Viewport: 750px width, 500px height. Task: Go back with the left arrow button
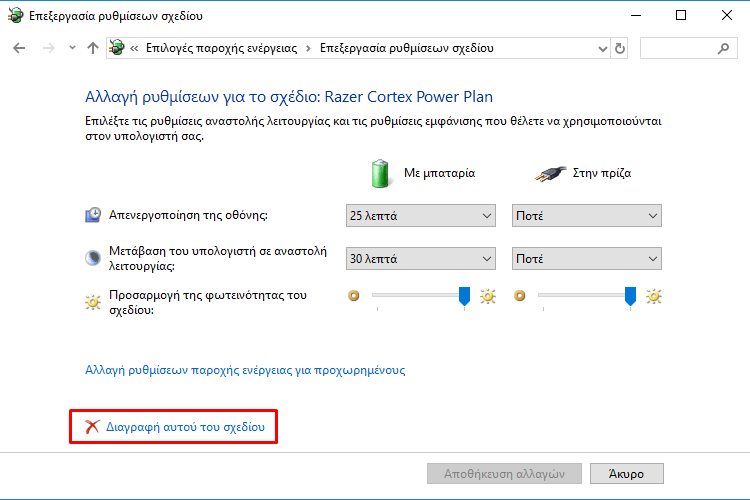[19, 48]
